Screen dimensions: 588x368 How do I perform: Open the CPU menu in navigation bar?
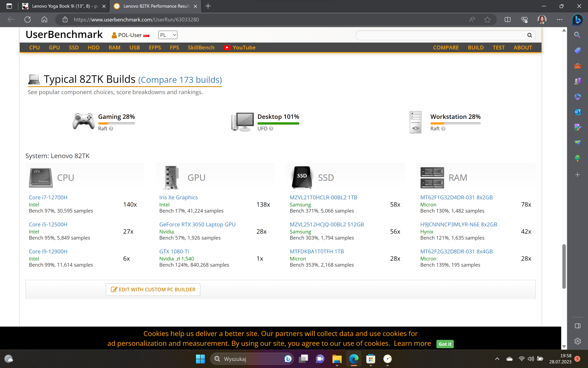click(x=34, y=48)
